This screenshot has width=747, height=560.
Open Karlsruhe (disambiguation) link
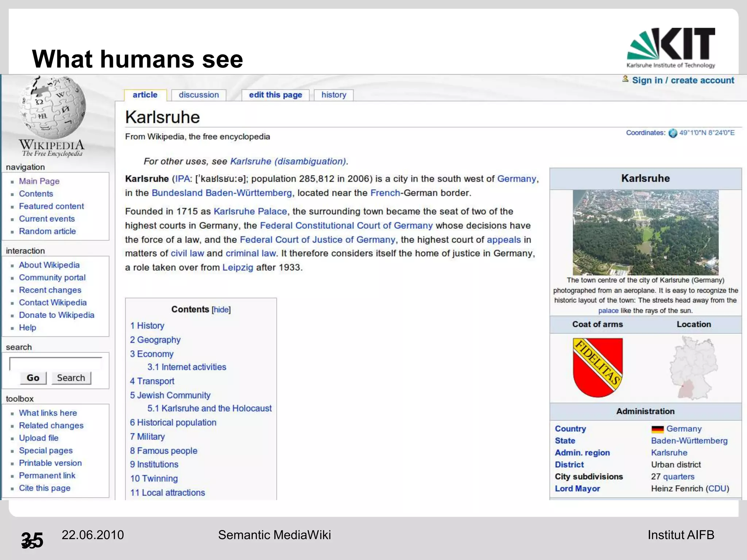pyautogui.click(x=288, y=162)
